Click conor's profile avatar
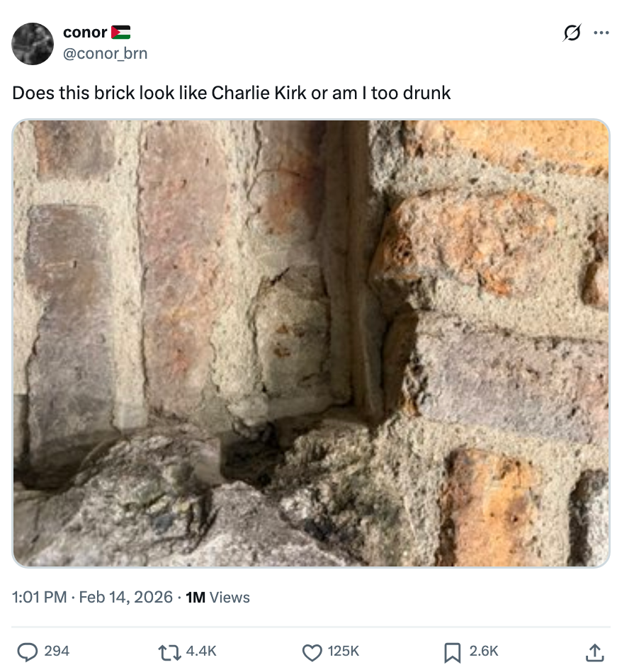 pyautogui.click(x=33, y=44)
